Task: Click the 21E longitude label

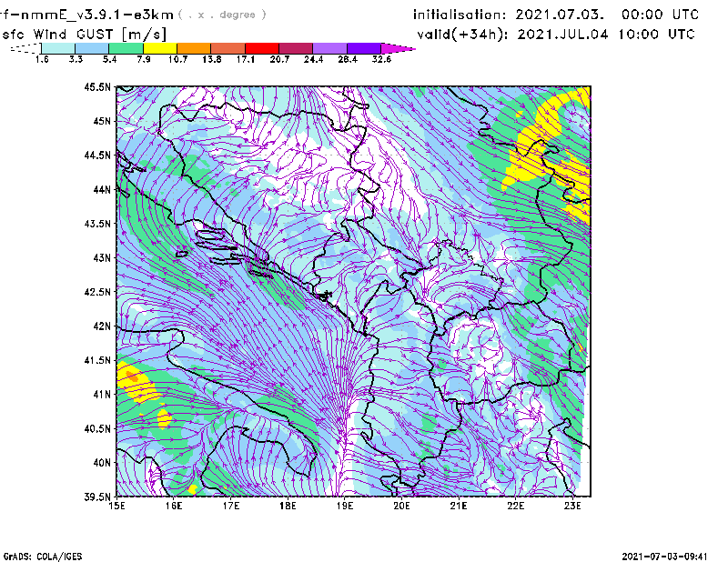Action: pos(459,506)
